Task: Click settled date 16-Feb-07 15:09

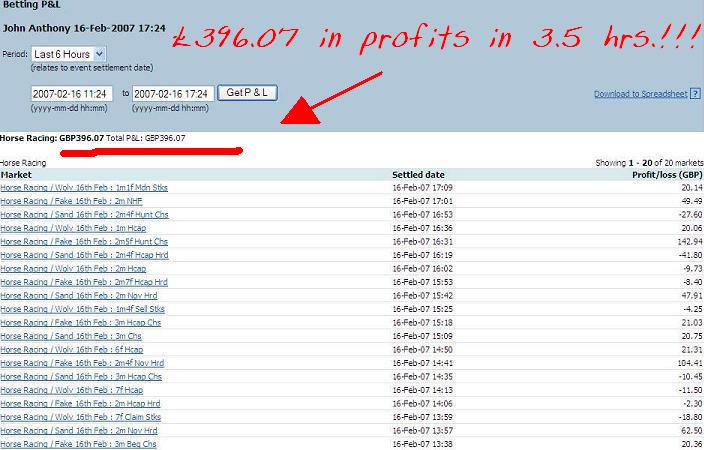Action: [x=422, y=336]
